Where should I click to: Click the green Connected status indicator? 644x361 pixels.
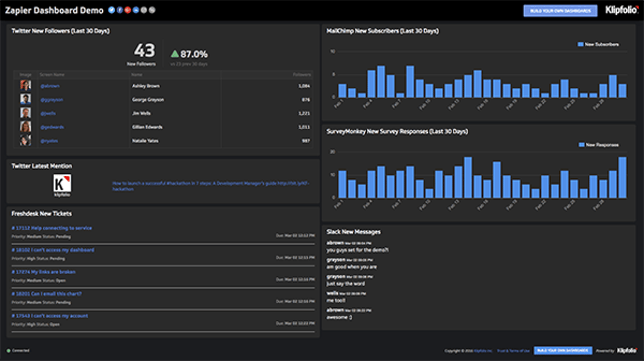(x=9, y=351)
